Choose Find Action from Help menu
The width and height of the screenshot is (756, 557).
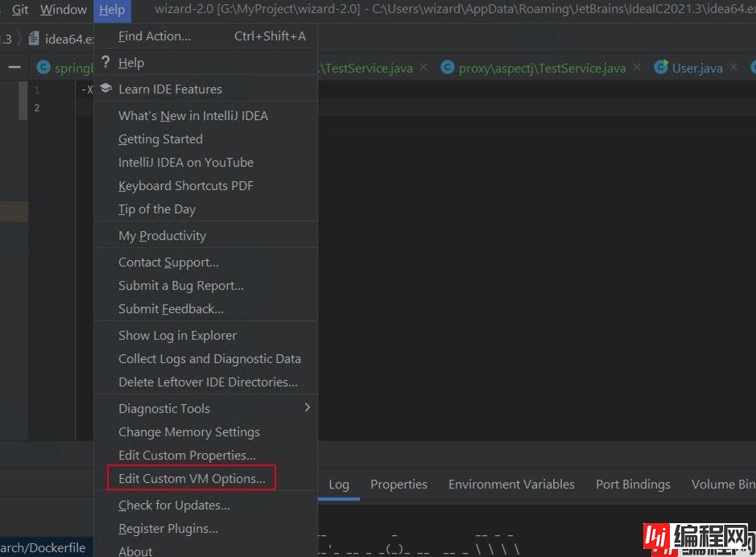point(155,36)
